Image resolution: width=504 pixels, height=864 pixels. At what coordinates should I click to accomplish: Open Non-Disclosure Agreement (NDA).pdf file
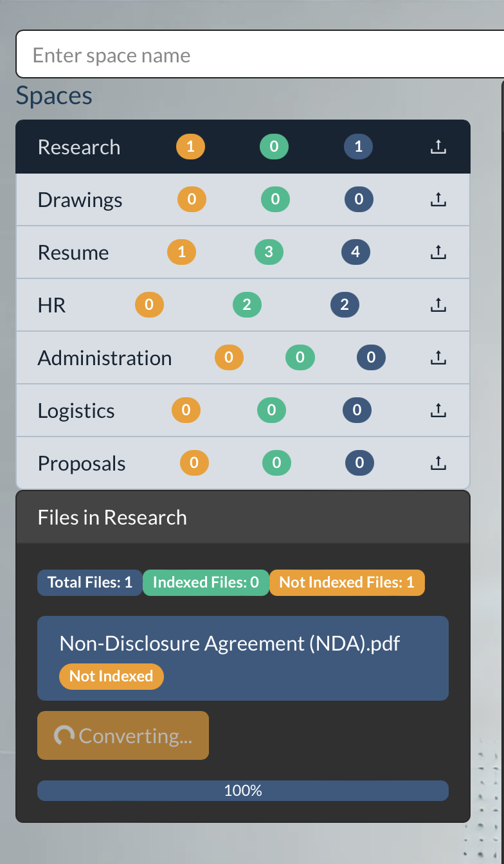coord(230,643)
